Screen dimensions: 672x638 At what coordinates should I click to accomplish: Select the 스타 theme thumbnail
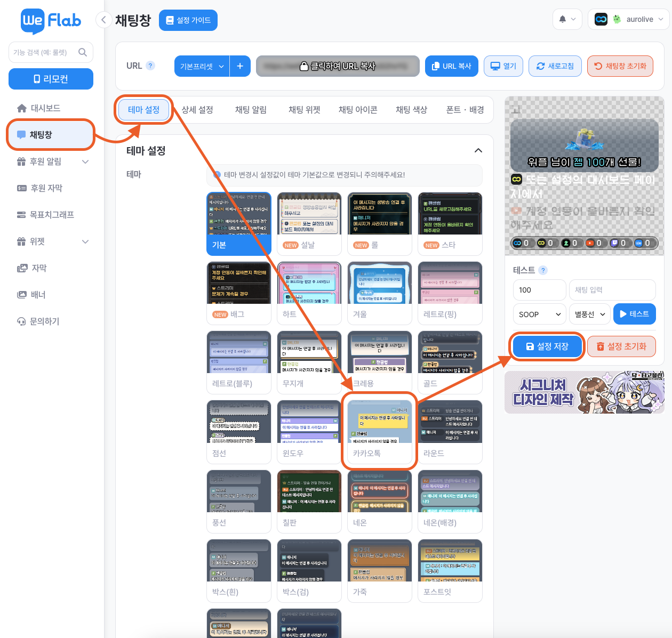[450, 224]
